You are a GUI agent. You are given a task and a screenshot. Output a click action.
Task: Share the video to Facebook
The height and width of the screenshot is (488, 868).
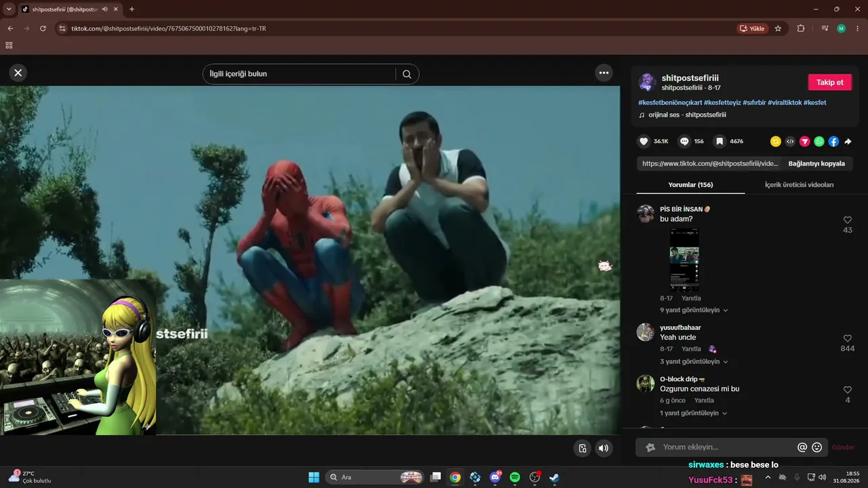(833, 142)
